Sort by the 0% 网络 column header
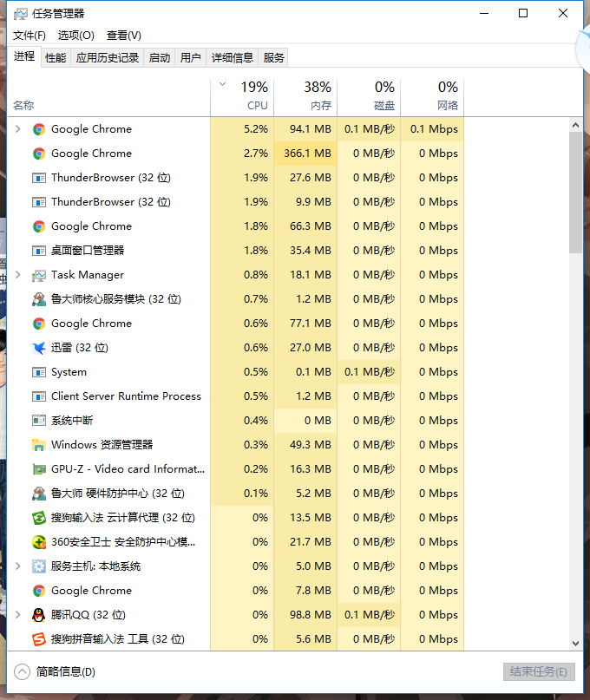This screenshot has width=590, height=700. 432,98
